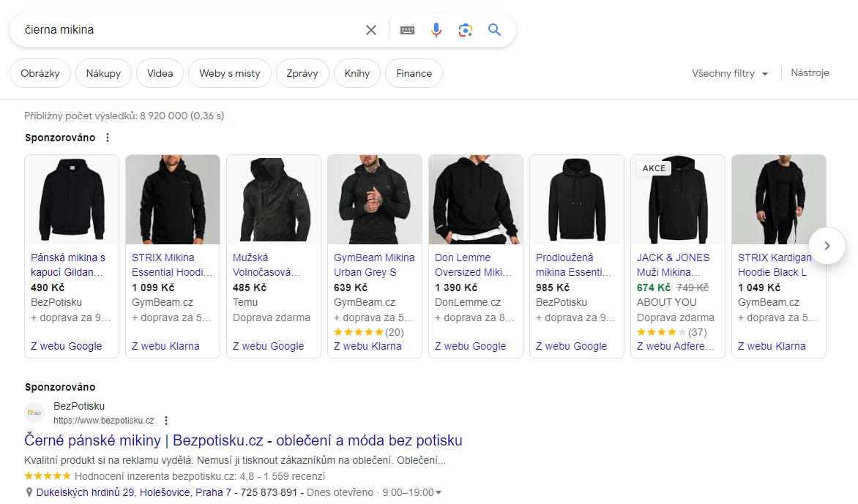
Task: Click Z webu Adfere under JACK & JONES
Action: tap(675, 346)
